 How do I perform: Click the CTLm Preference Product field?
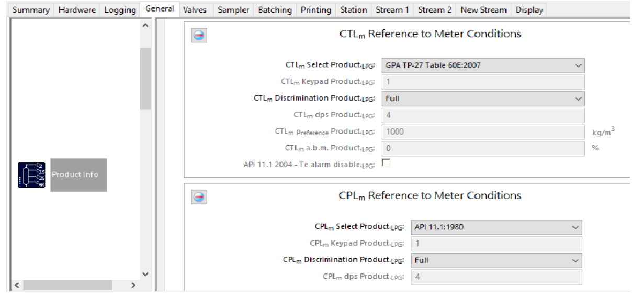483,132
